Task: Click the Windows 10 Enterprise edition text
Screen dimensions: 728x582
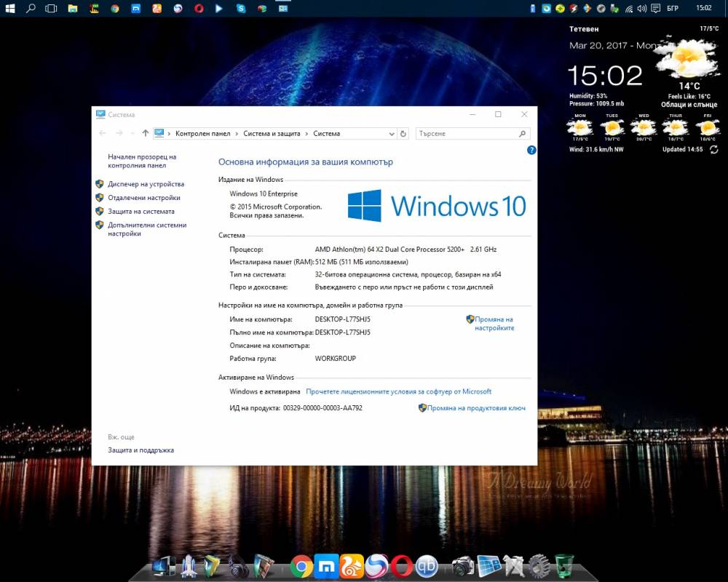Action: click(264, 194)
